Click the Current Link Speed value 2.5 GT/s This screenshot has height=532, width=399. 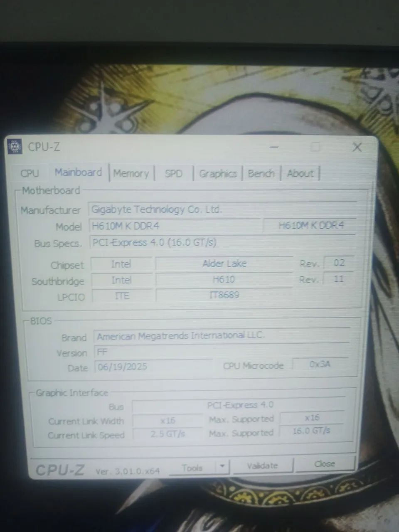pyautogui.click(x=168, y=434)
